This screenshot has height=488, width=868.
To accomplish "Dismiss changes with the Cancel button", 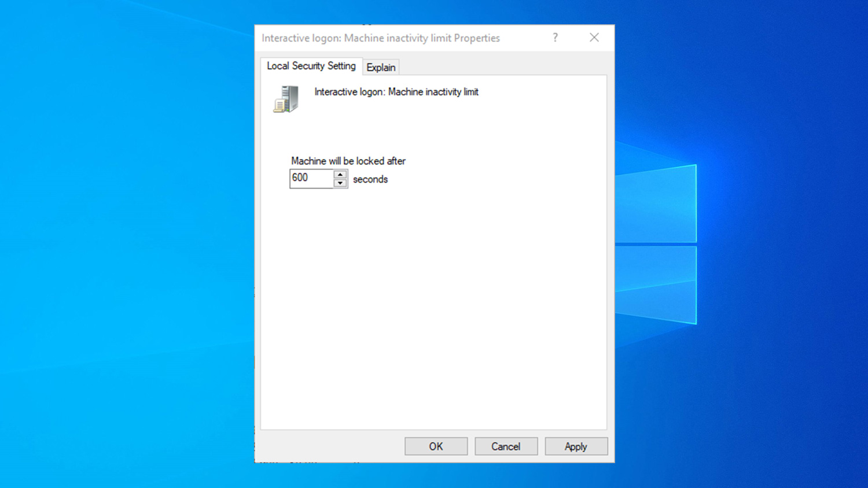I will coord(506,446).
